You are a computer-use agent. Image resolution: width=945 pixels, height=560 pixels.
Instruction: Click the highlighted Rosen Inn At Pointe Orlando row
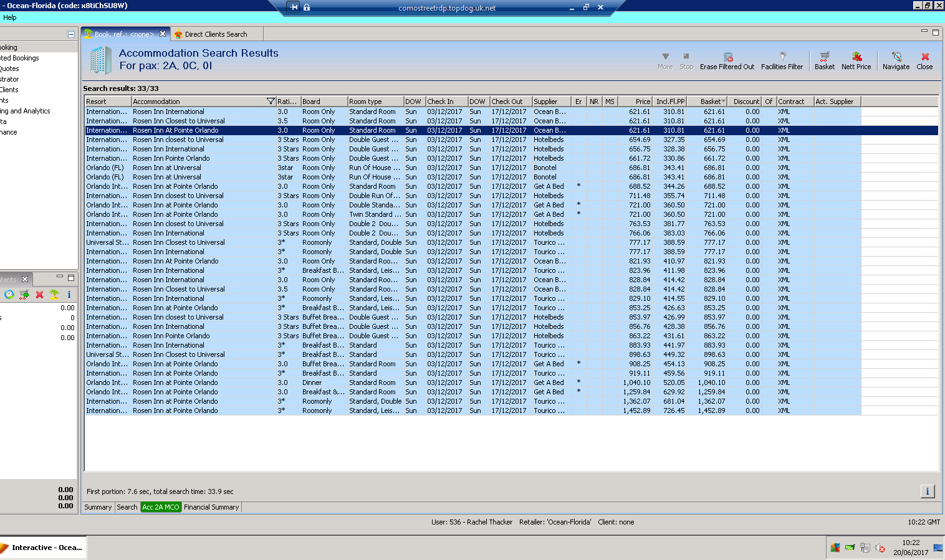511,130
